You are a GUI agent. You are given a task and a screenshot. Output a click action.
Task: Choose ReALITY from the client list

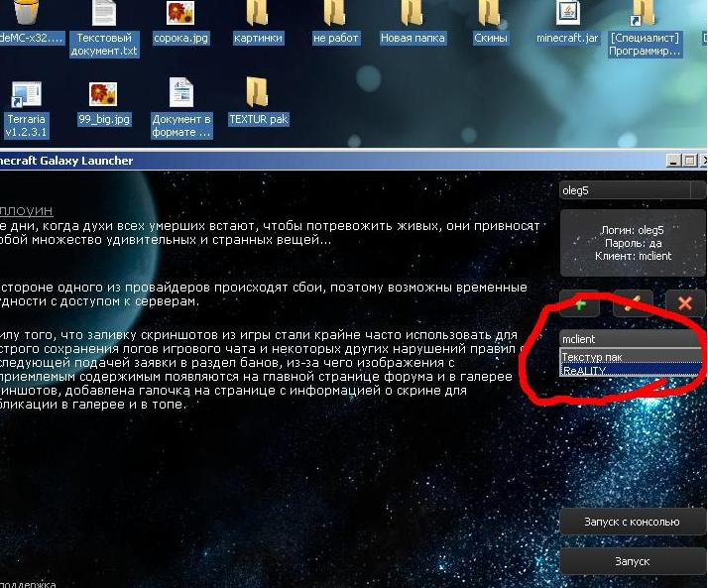[631, 370]
